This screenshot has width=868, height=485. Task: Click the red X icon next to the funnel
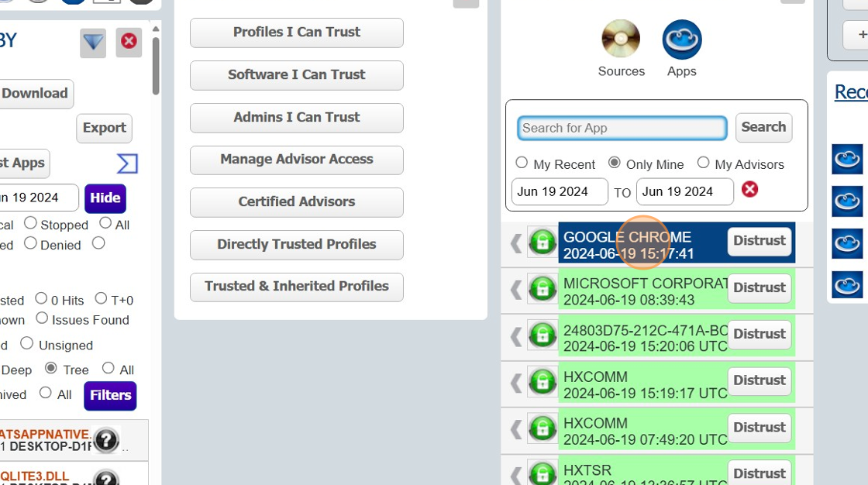pyautogui.click(x=129, y=43)
